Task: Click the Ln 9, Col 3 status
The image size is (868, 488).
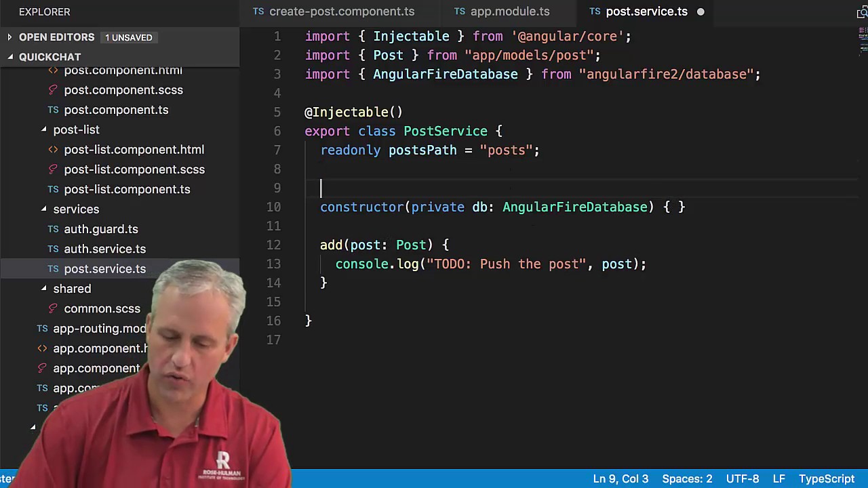Action: [620, 479]
